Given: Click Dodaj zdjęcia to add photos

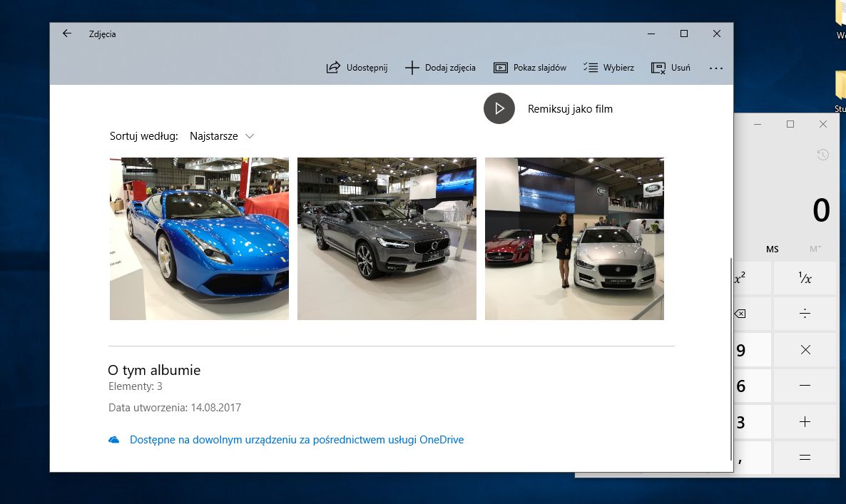Looking at the screenshot, I should (440, 68).
